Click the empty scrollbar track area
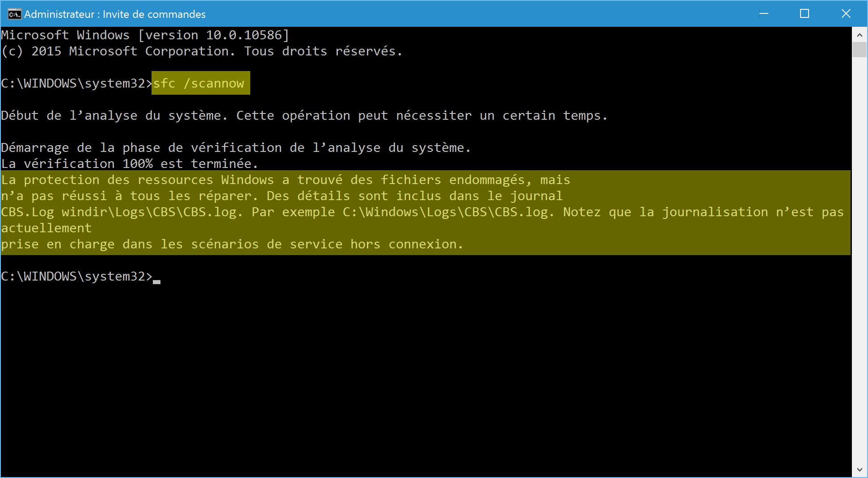868x478 pixels. (x=860, y=259)
